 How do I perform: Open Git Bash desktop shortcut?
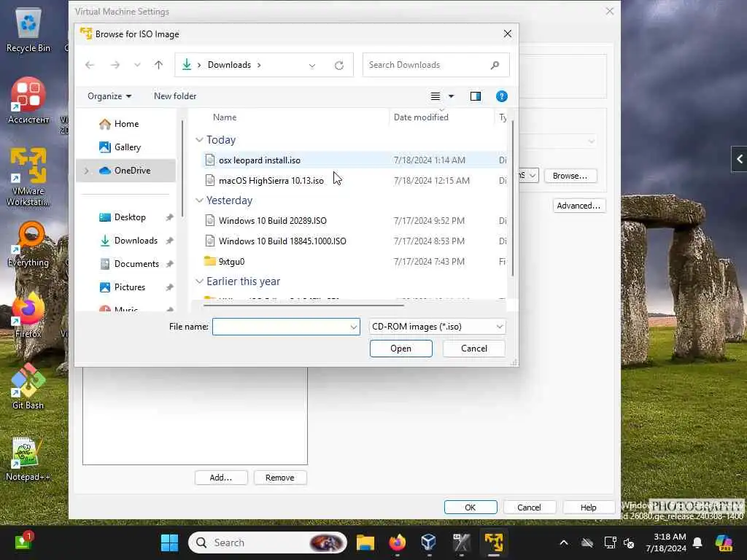pyautogui.click(x=28, y=386)
